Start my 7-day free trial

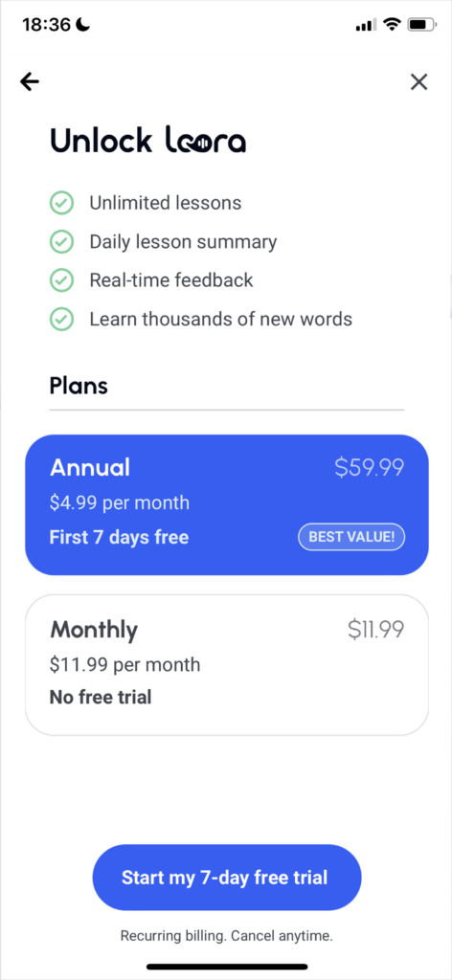(227, 877)
